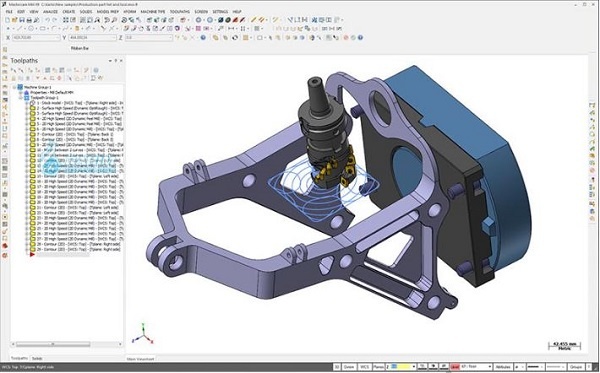Click the Save floppy disk icon
Viewport: 600px width, 373px height.
click(x=22, y=20)
